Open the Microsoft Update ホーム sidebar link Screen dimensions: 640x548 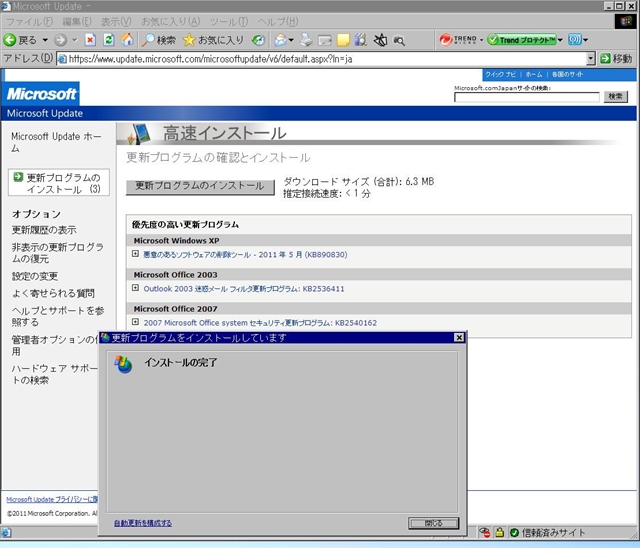coord(56,142)
